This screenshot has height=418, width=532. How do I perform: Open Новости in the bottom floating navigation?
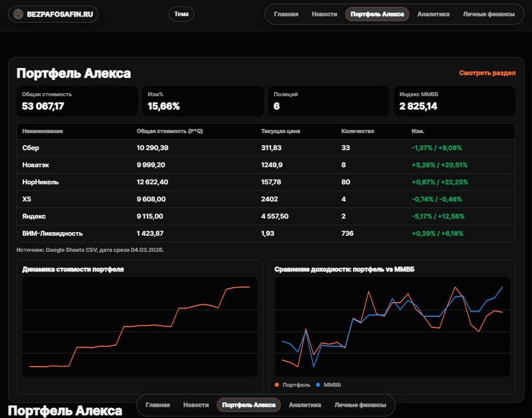(196, 405)
